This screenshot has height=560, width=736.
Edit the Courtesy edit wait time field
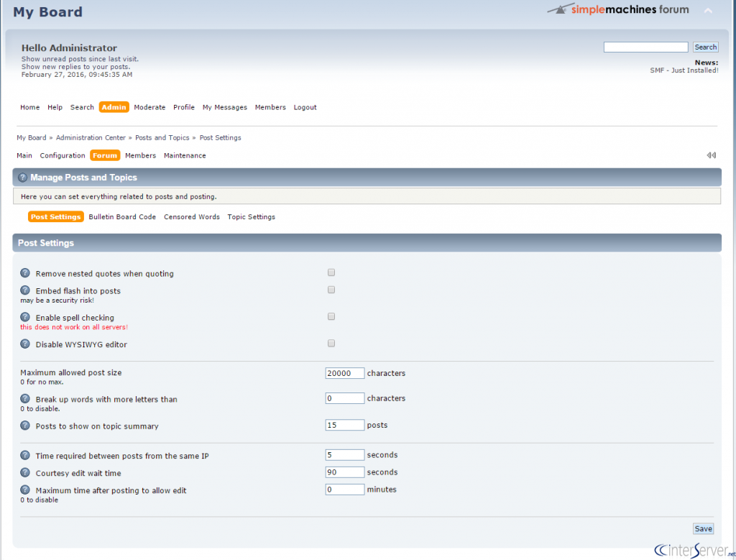(x=344, y=472)
